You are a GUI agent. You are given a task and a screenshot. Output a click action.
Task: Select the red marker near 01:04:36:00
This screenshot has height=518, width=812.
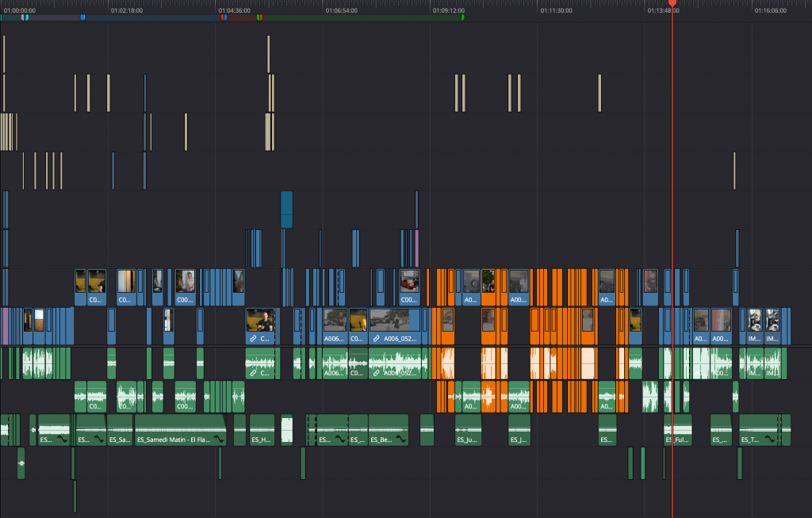223,17
